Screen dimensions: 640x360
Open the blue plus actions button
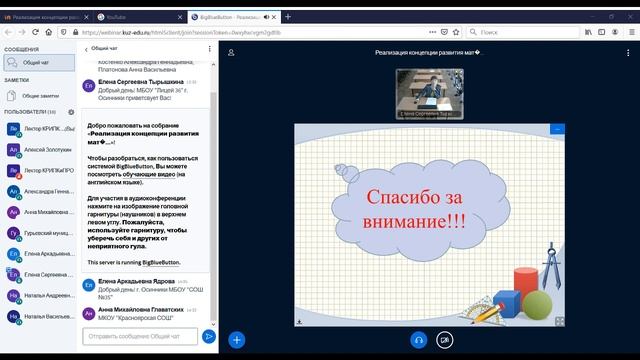237,340
